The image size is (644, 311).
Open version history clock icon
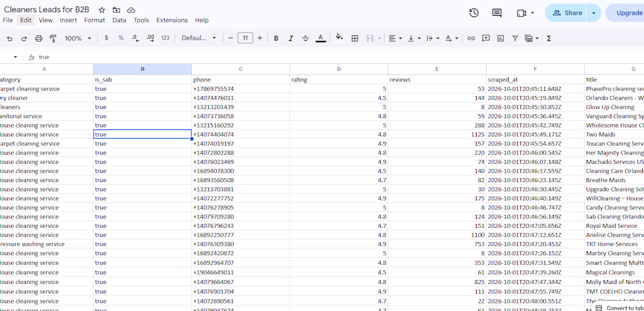coord(474,13)
